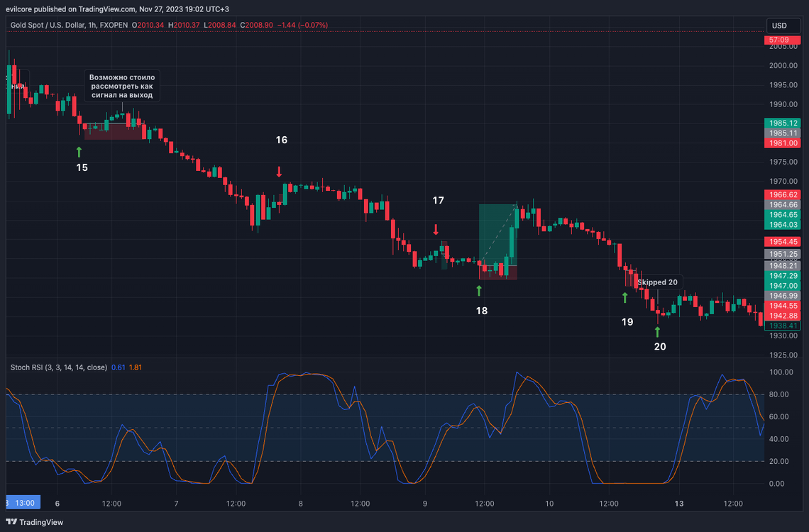Image resolution: width=809 pixels, height=532 pixels.
Task: Click the close value C2008.90
Action: point(256,25)
